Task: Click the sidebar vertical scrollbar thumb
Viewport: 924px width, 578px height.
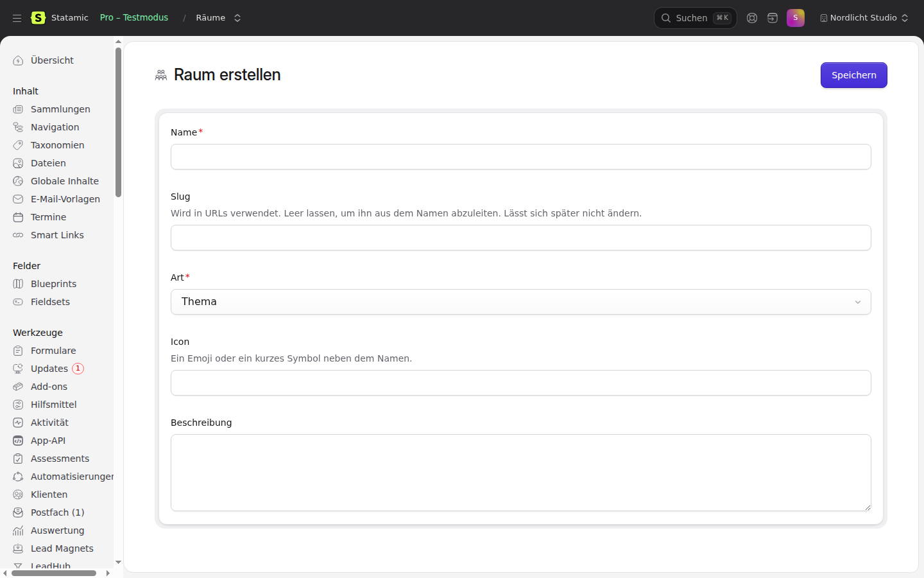Action: click(118, 122)
